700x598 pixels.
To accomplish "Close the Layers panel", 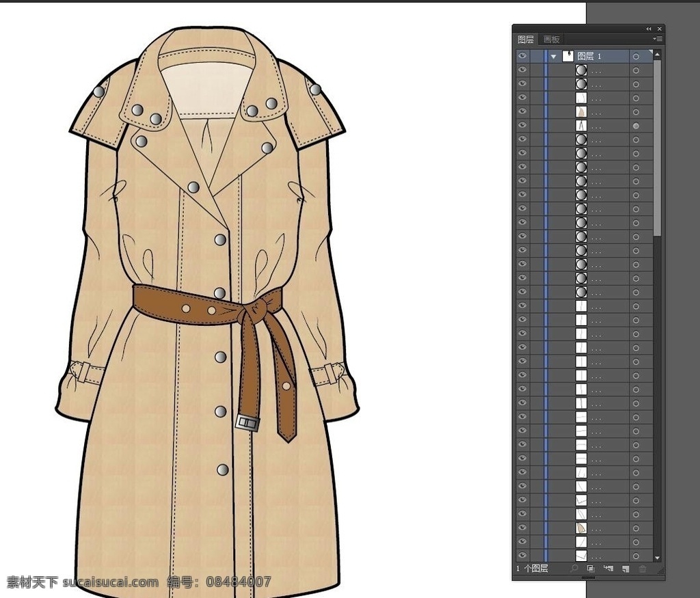I will click(660, 29).
